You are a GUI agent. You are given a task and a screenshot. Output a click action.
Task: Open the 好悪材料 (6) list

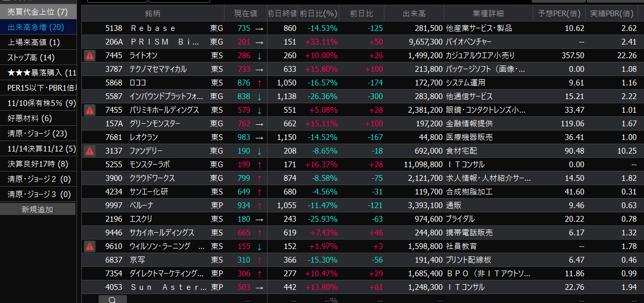(30, 118)
